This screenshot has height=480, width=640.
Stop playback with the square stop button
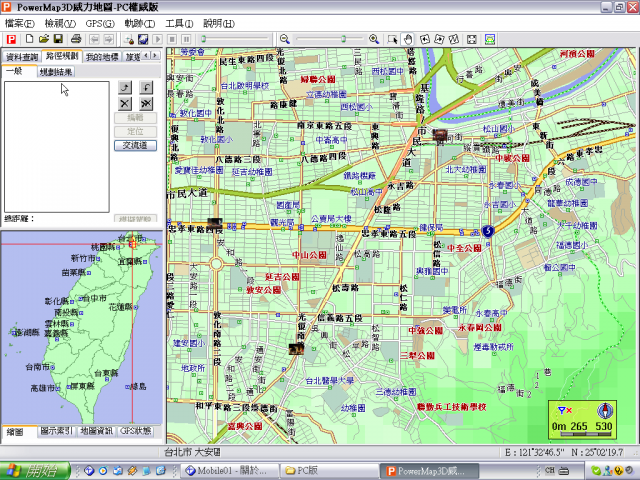[x=172, y=39]
